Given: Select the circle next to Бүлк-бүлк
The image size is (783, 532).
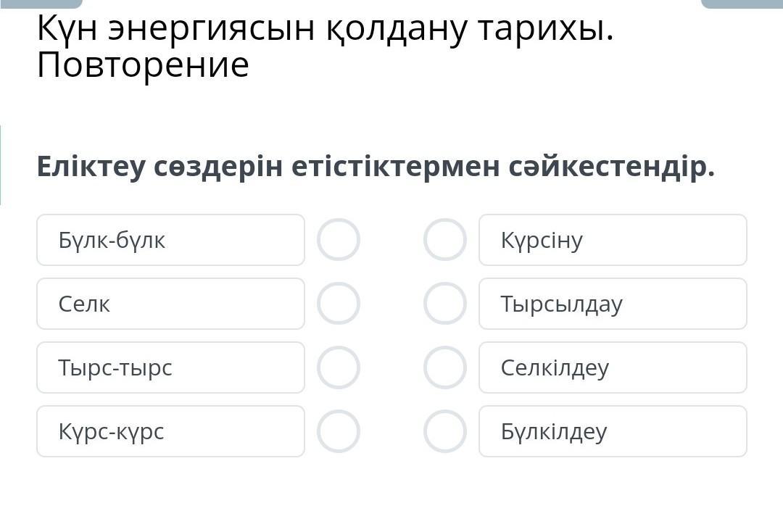Looking at the screenshot, I should point(339,240).
